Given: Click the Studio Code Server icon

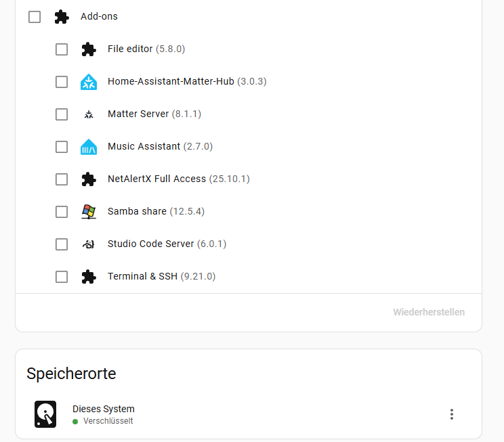Looking at the screenshot, I should pyautogui.click(x=89, y=244).
